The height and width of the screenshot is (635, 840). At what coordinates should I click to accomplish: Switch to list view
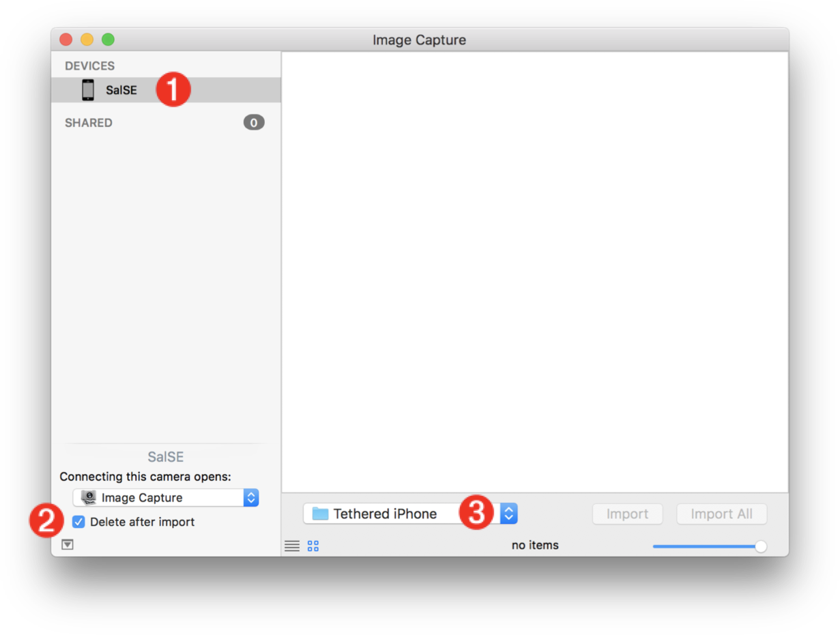tap(292, 546)
